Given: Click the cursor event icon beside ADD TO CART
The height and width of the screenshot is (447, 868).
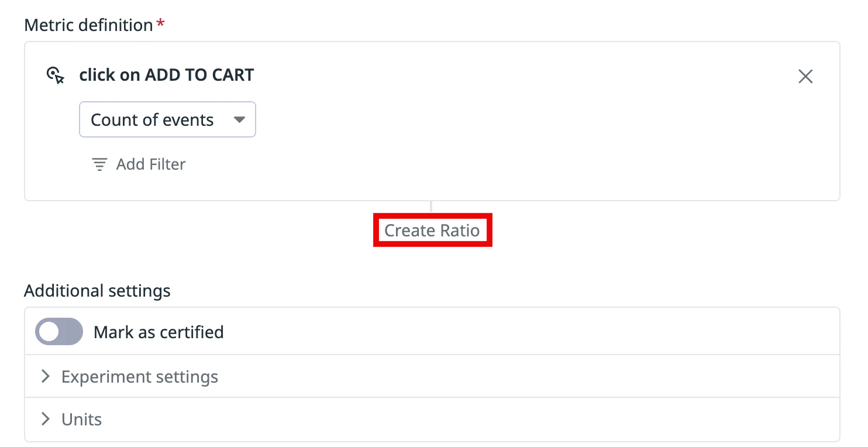Looking at the screenshot, I should pyautogui.click(x=55, y=75).
